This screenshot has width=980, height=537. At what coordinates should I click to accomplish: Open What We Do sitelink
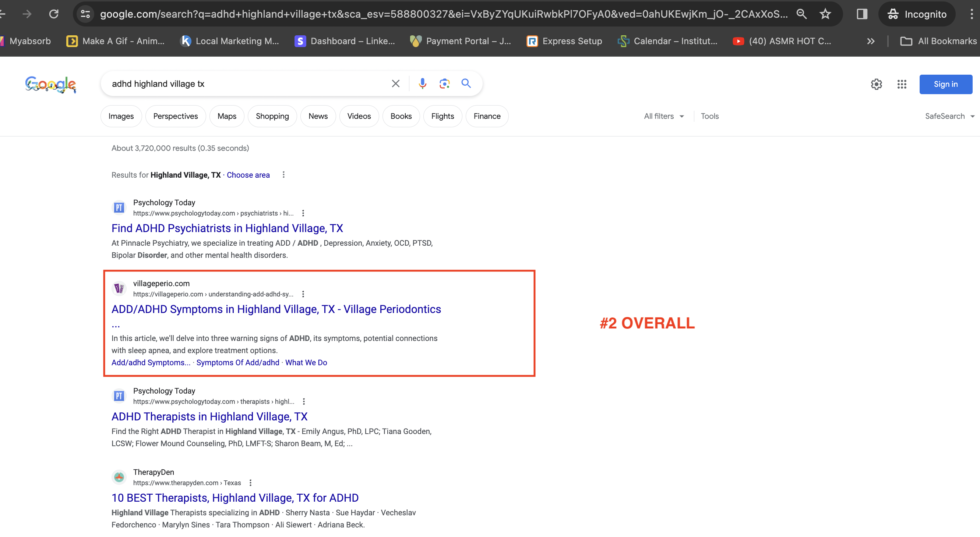[x=306, y=363]
